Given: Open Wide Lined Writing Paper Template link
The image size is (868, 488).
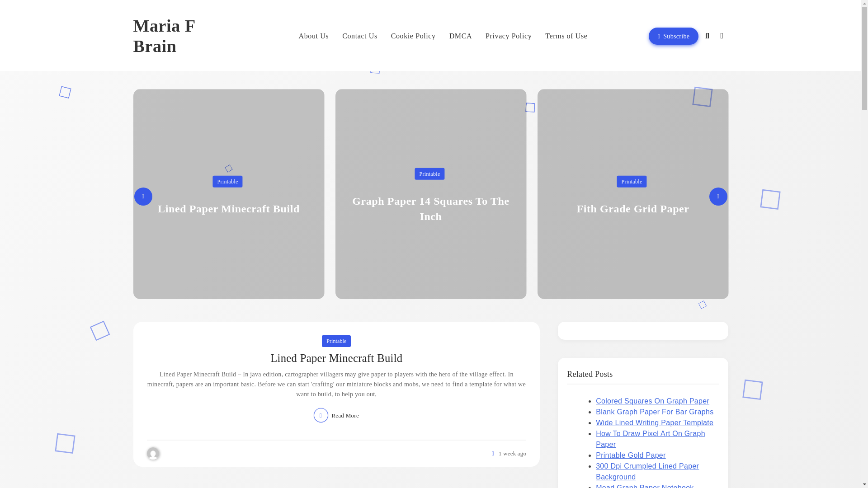Looking at the screenshot, I should point(655,422).
